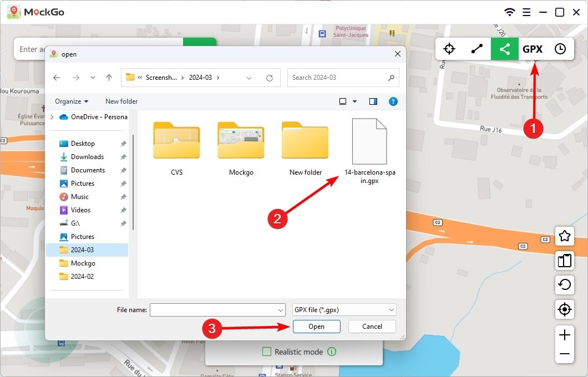This screenshot has height=377, width=588.
Task: Open route history via the clock icon
Action: click(x=560, y=49)
